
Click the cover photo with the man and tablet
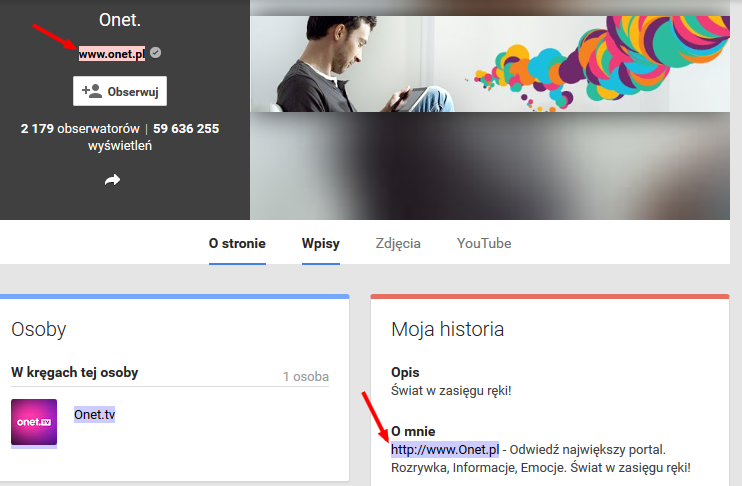(490, 64)
